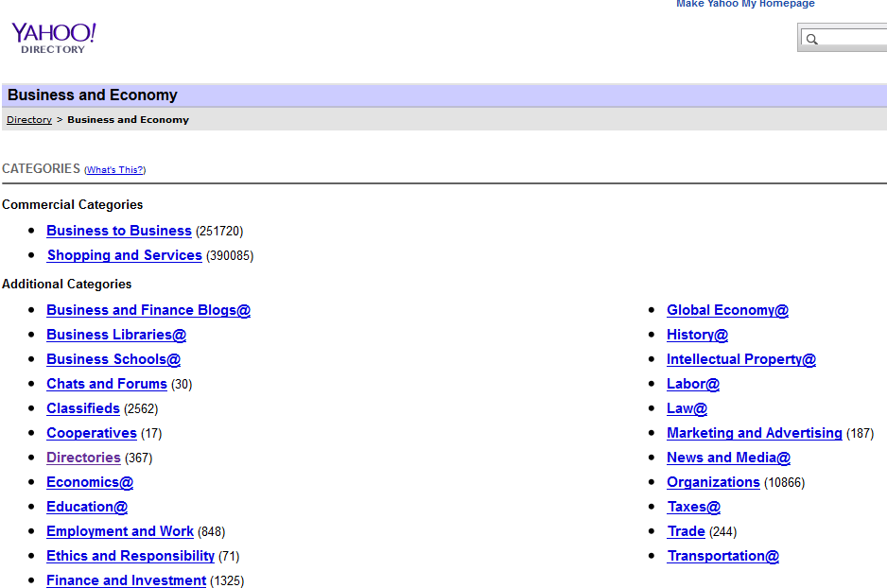Open Intellectual Property category link
The height and width of the screenshot is (588, 887).
click(740, 359)
